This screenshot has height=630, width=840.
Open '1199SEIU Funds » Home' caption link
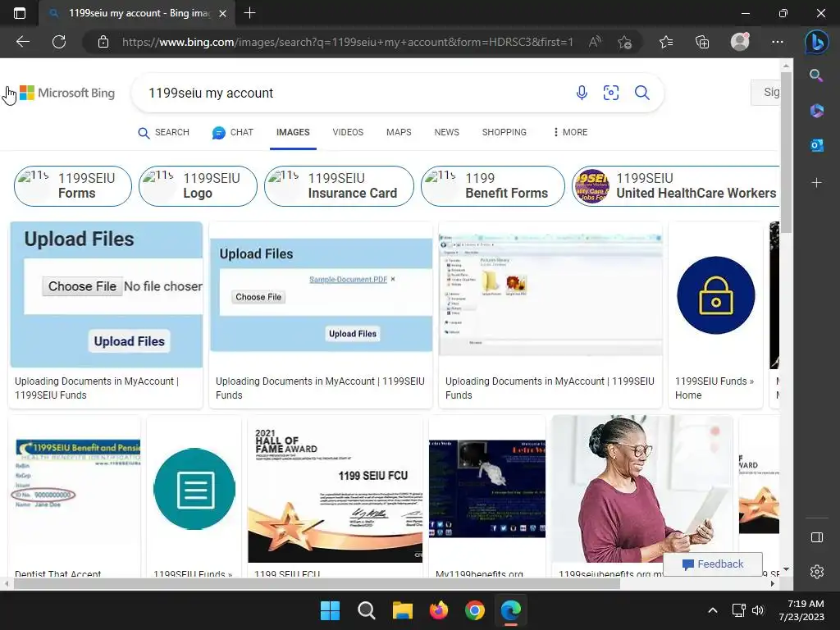714,388
